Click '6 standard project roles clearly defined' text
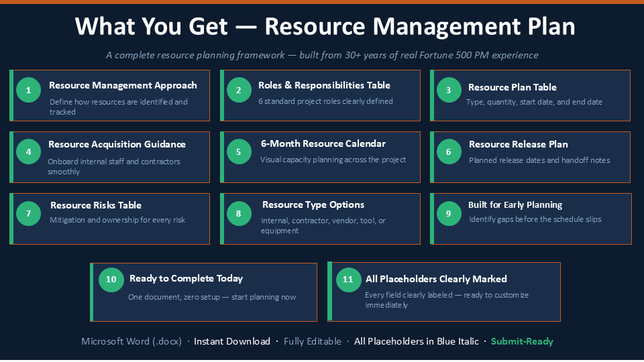Image resolution: width=644 pixels, height=362 pixels. click(x=325, y=101)
